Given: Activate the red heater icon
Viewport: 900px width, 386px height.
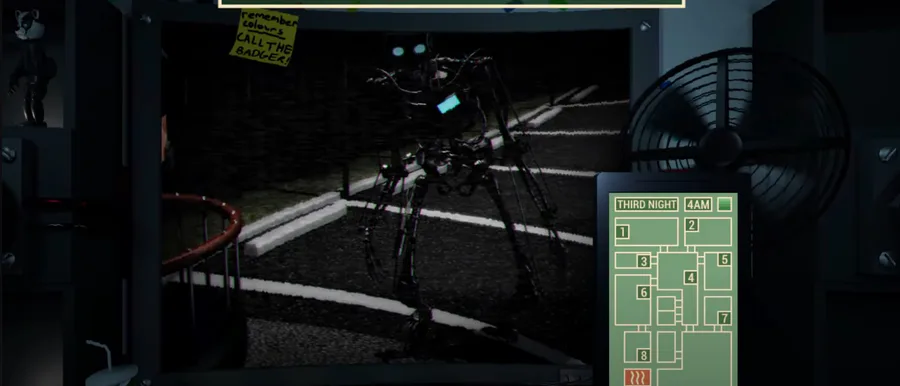Looking at the screenshot, I should (637, 377).
